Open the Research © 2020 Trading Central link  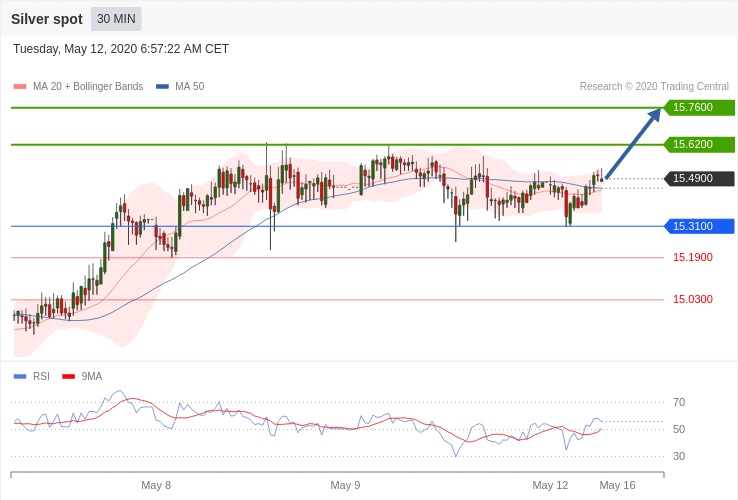tap(654, 86)
